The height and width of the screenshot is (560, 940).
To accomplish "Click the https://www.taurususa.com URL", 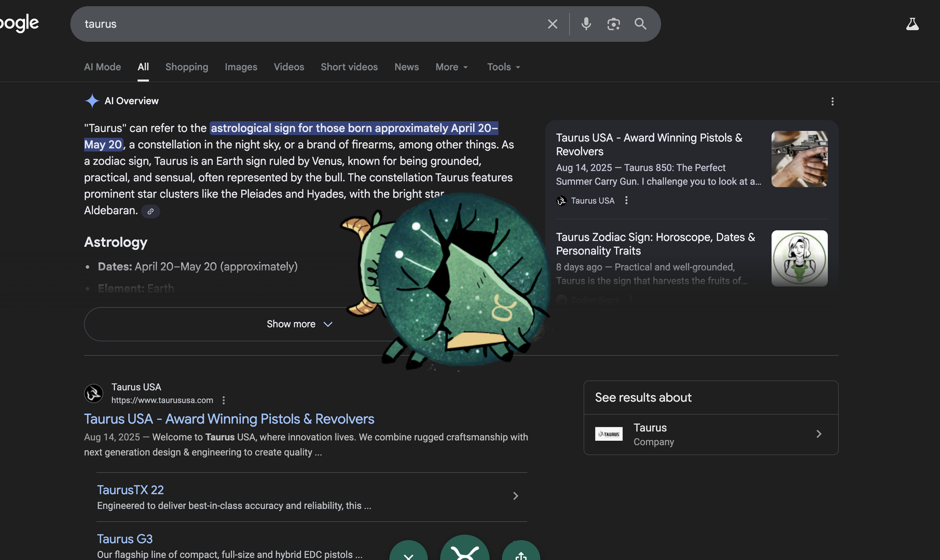I will coord(162,400).
